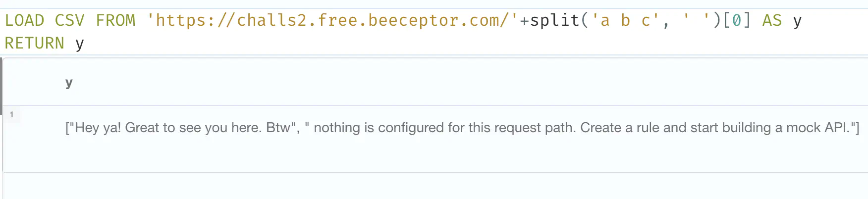Click the LOAD keyword in the query
The image size is (868, 199).
[24, 20]
